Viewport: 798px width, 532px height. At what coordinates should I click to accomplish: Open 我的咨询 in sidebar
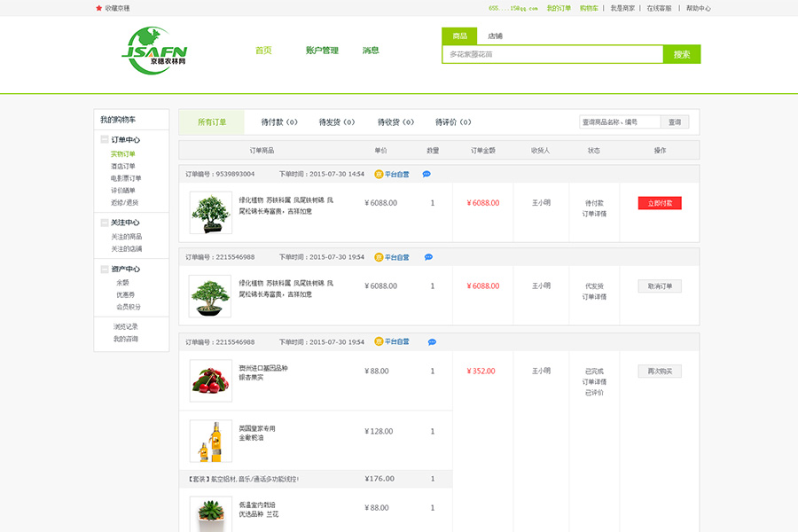point(125,339)
